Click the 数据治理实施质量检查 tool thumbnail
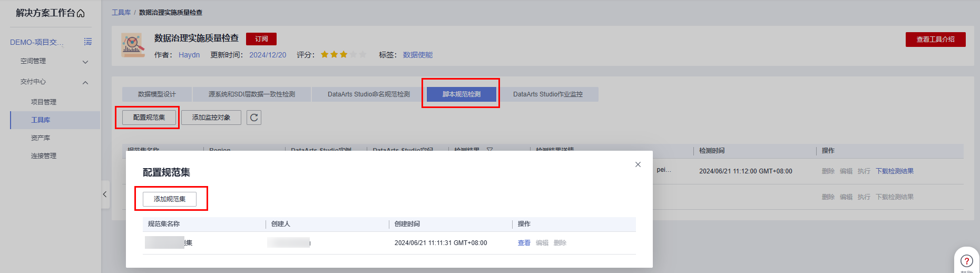 tap(133, 45)
